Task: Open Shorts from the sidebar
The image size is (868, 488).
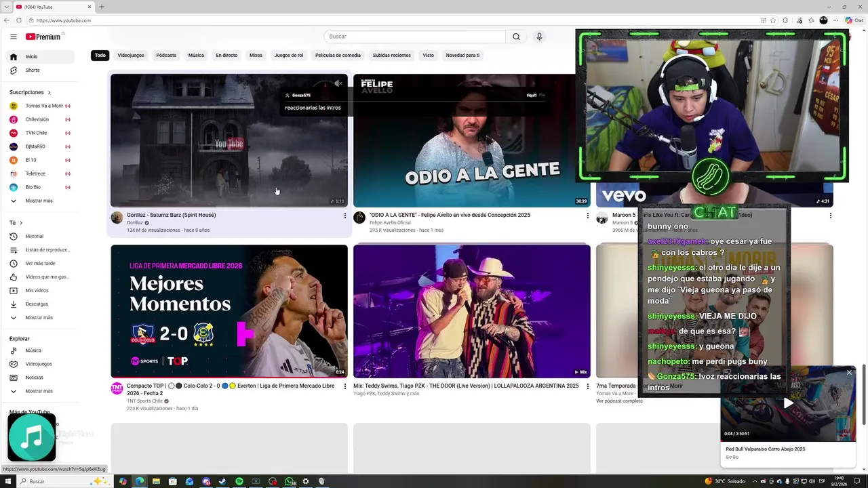Action: click(39, 70)
